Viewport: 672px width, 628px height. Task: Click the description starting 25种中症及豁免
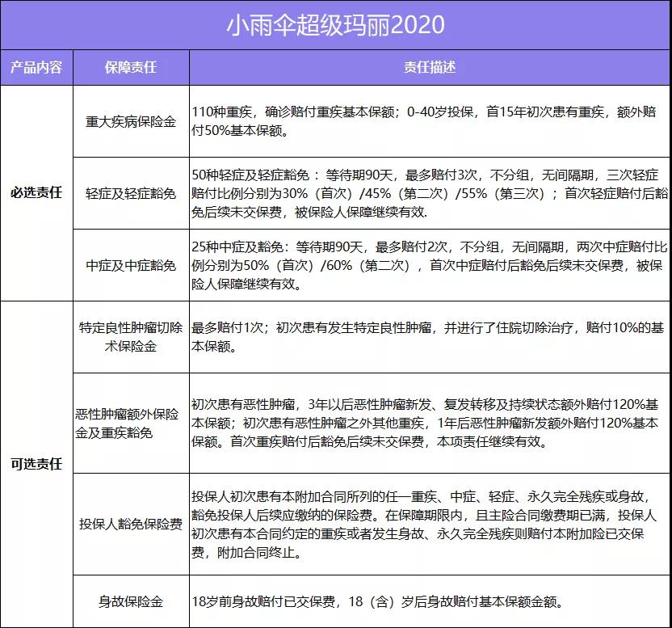[x=430, y=266]
